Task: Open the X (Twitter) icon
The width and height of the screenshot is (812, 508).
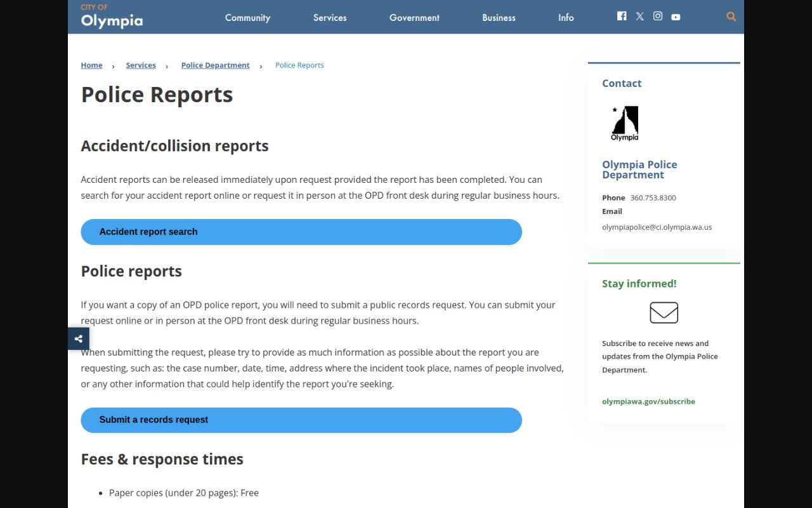Action: [639, 17]
